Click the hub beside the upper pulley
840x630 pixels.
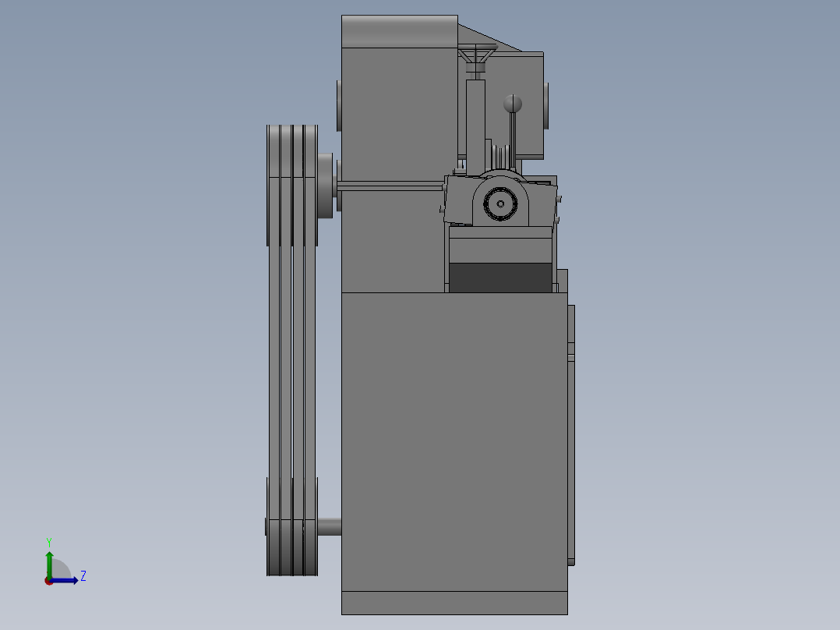(x=325, y=186)
